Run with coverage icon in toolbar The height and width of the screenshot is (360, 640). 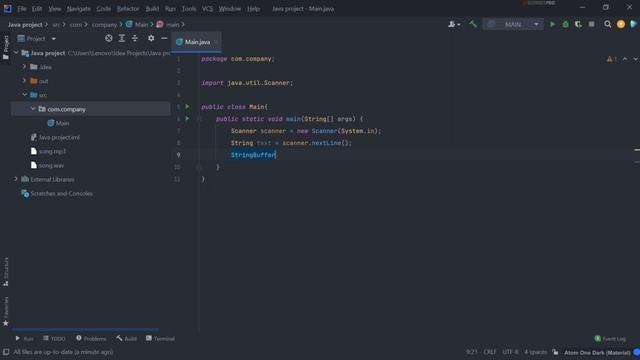pos(578,24)
